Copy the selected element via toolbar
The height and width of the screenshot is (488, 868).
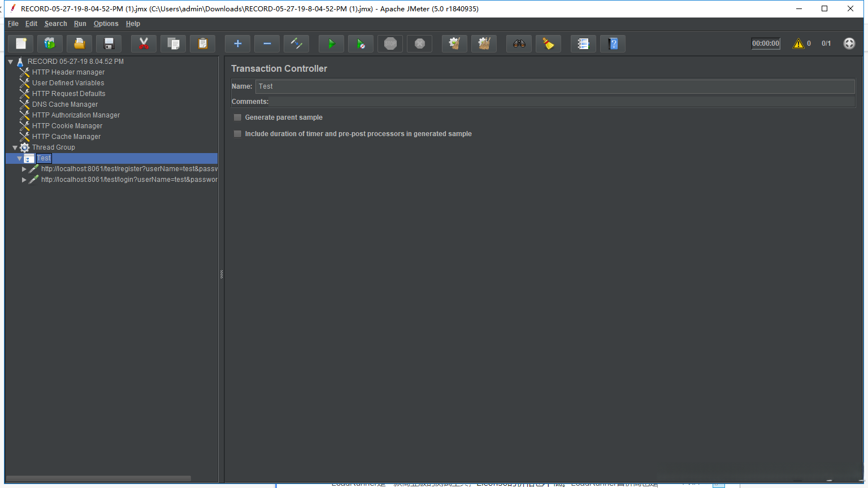(173, 43)
